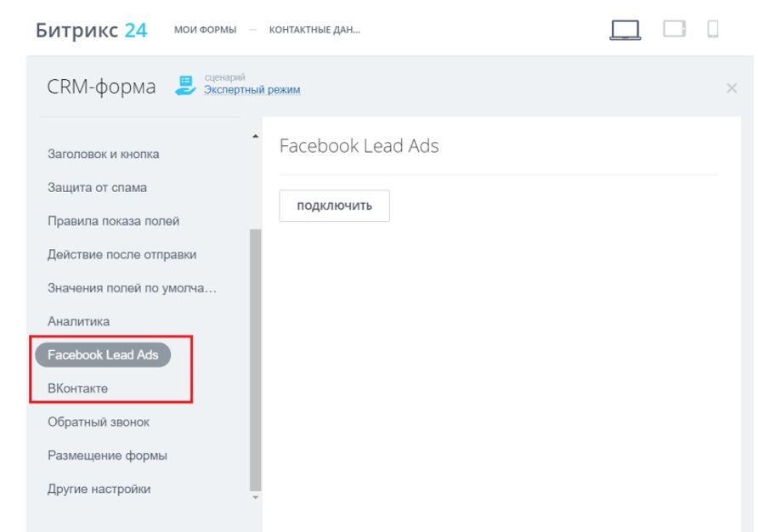The width and height of the screenshot is (758, 532).
Task: Open Аналитика menu item
Action: (x=78, y=321)
